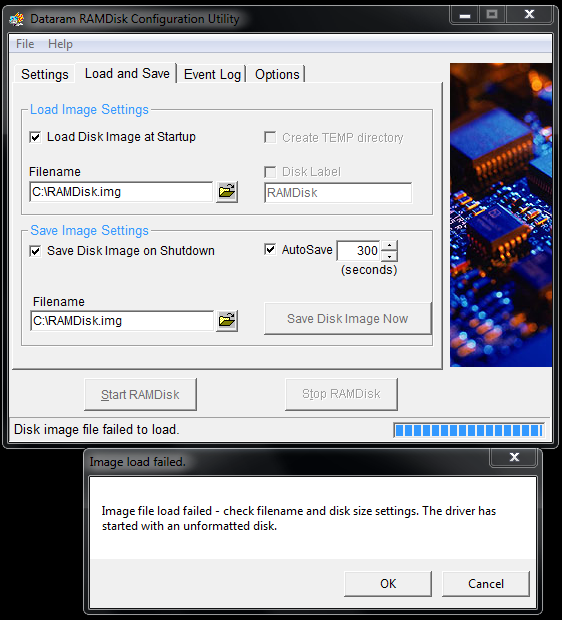Click the Start RAMDisk button

140,394
